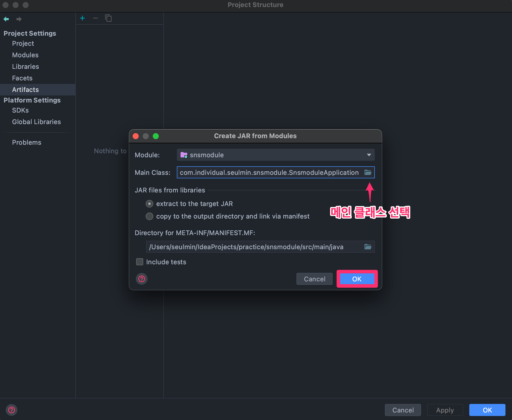Click the Main Class text field

tap(269, 173)
